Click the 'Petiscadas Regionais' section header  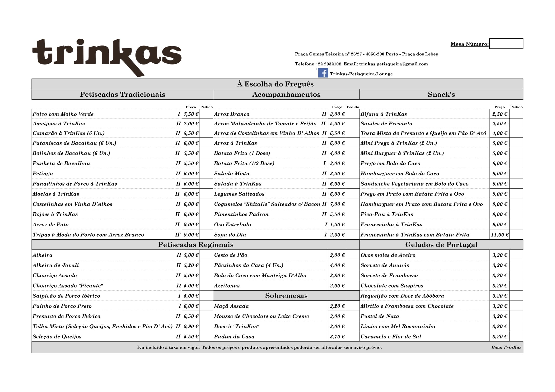pyautogui.click(x=196, y=245)
